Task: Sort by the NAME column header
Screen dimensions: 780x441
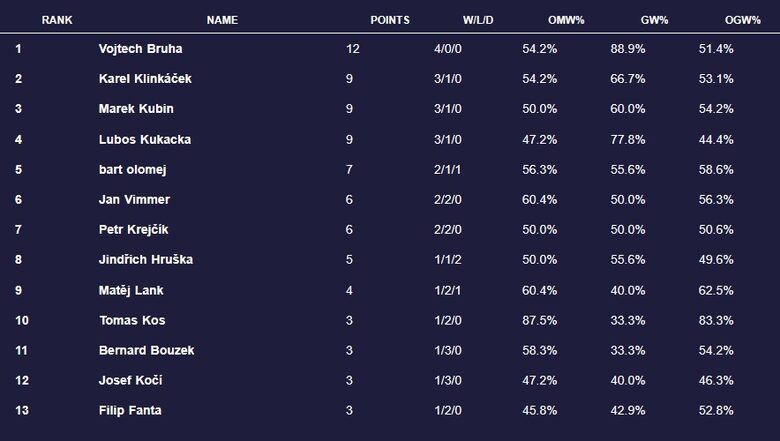Action: (x=222, y=20)
